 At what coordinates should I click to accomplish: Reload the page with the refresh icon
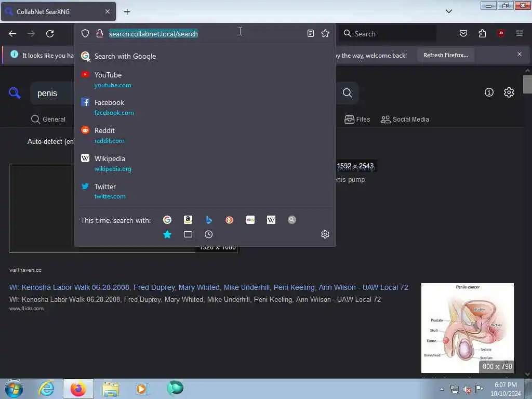click(50, 34)
